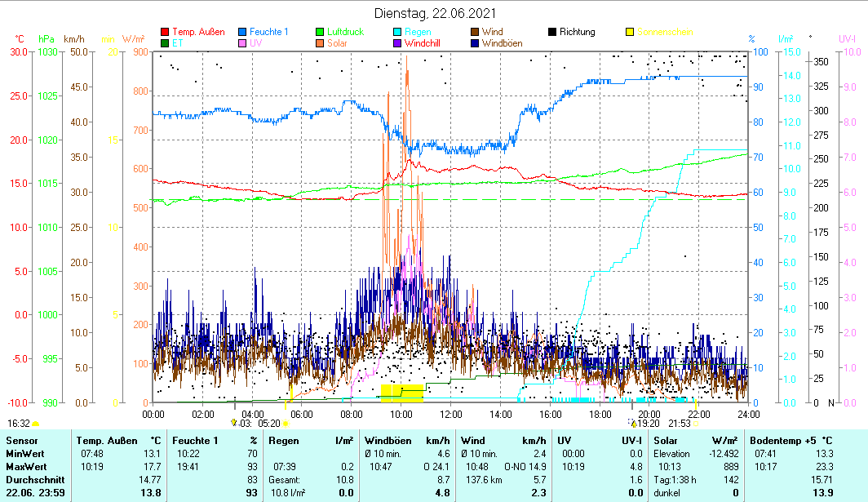The height and width of the screenshot is (502, 868).
Task: Click the purple Windchill legend square
Action: [x=397, y=43]
